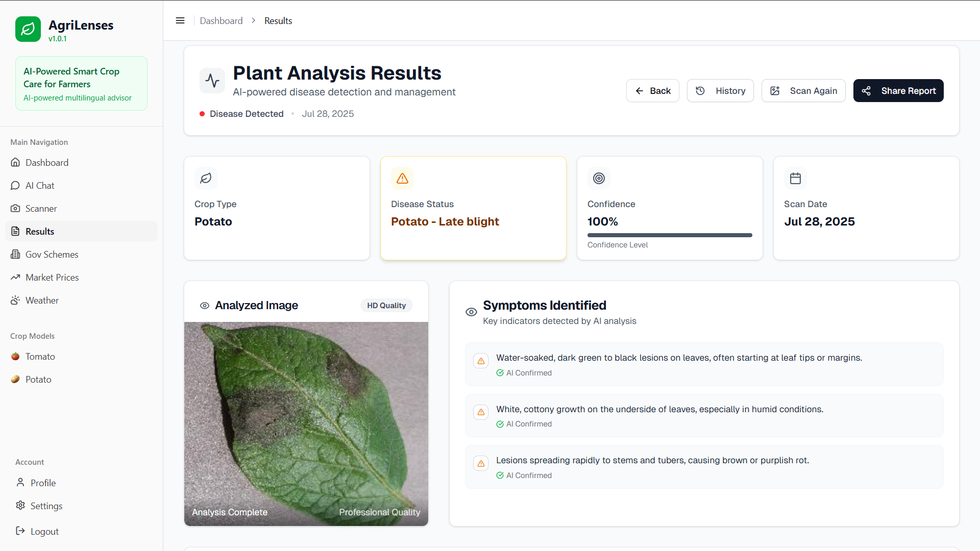
Task: Select Results in the main navigation
Action: click(x=82, y=231)
